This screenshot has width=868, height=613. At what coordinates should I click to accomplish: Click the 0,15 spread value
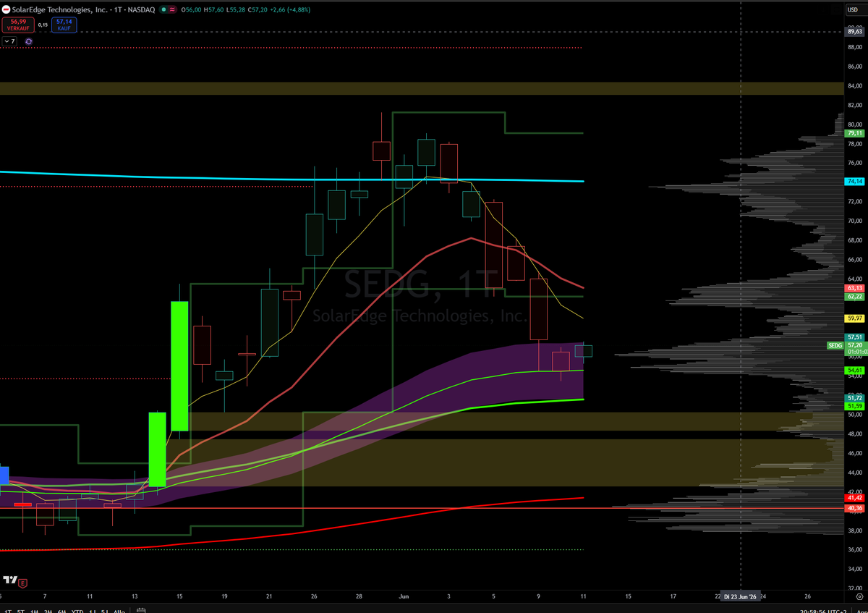click(43, 25)
